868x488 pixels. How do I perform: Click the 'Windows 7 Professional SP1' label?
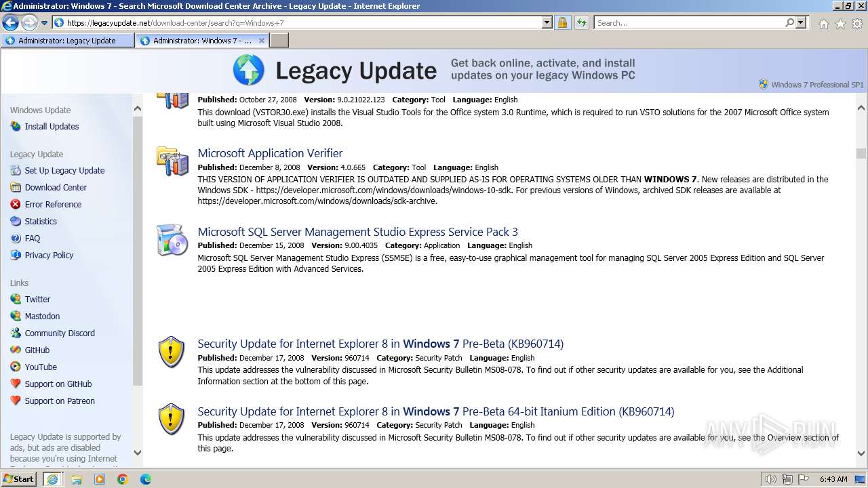[817, 85]
